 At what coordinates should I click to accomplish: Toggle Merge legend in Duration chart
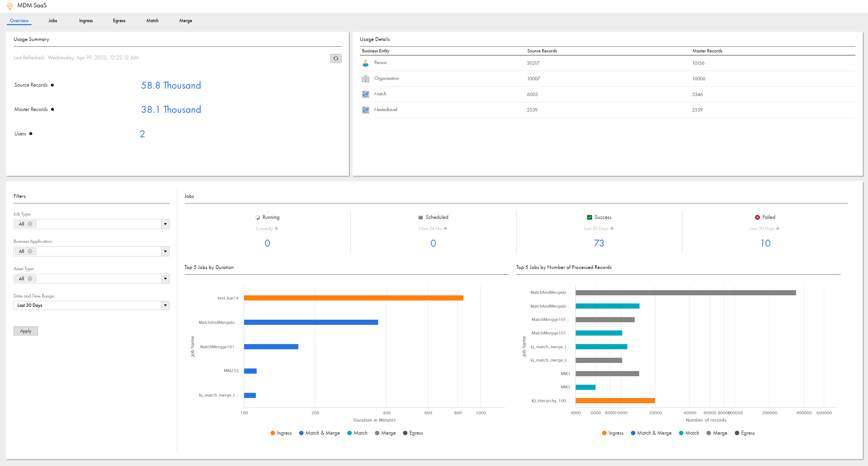[x=385, y=433]
